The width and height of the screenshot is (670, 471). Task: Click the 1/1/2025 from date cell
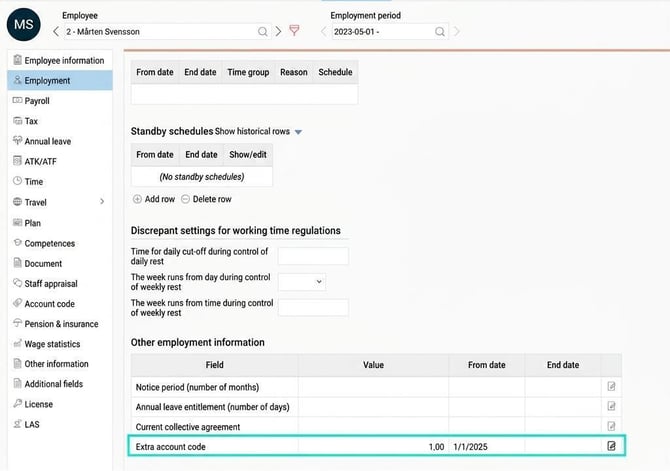tap(487, 447)
